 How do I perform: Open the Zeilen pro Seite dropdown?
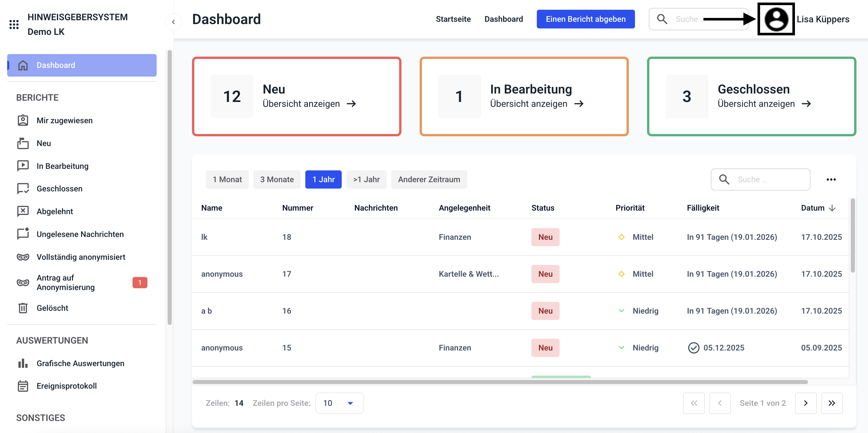pos(339,403)
